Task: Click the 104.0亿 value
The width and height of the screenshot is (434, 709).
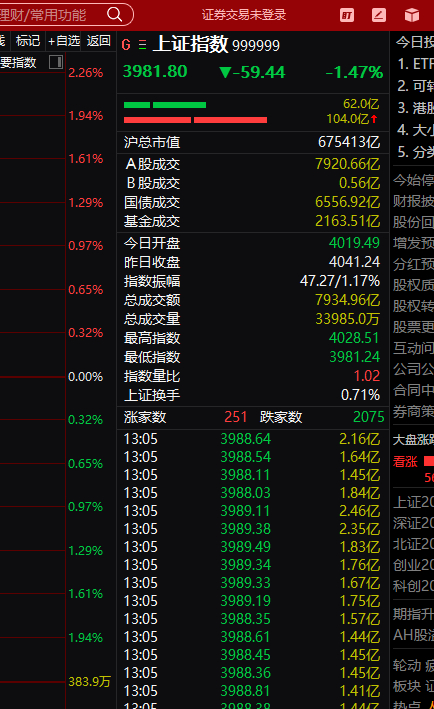Action: click(348, 119)
